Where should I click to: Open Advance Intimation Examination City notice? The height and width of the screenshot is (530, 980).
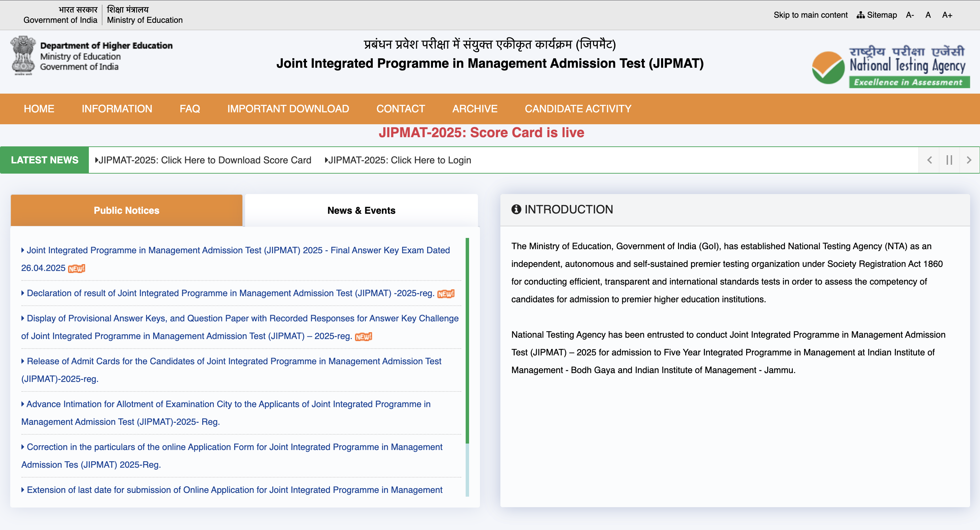pyautogui.click(x=226, y=413)
